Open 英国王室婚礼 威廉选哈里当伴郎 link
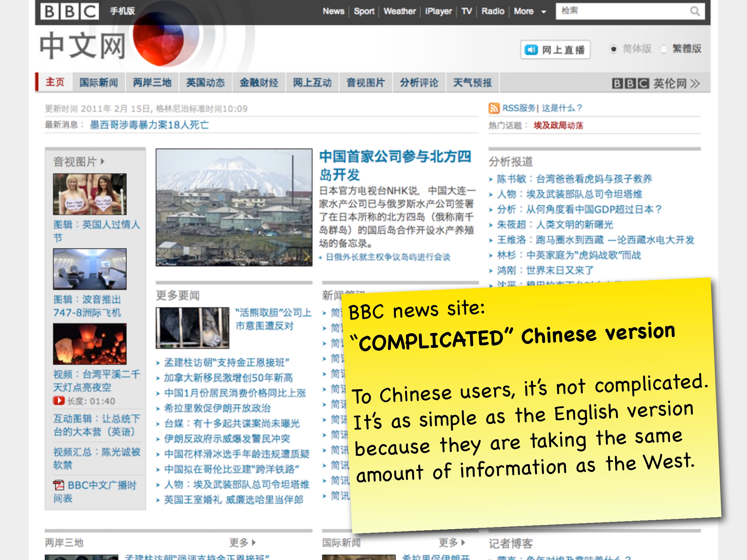Image resolution: width=747 pixels, height=560 pixels. pyautogui.click(x=233, y=499)
